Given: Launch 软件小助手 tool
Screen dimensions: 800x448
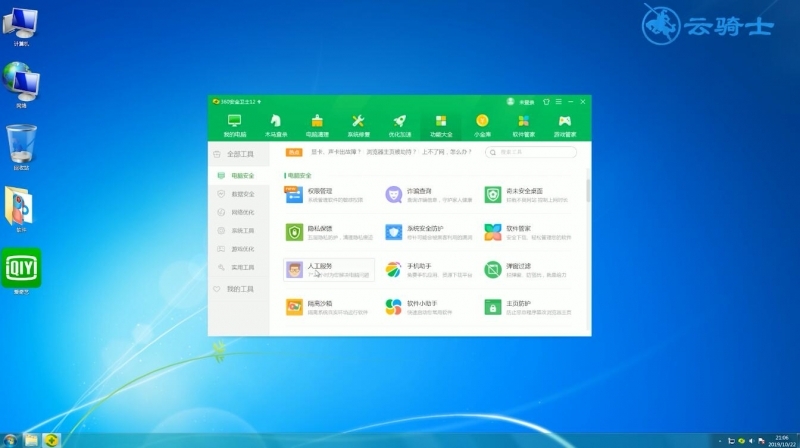Looking at the screenshot, I should 428,307.
